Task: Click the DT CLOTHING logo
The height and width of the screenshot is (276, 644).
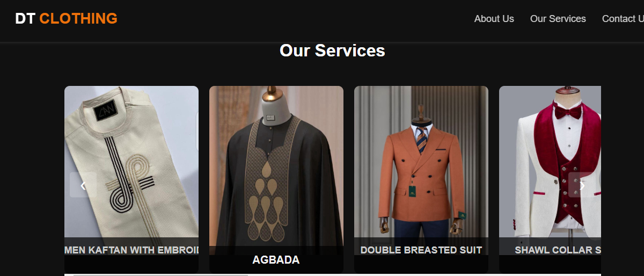Action: (66, 19)
